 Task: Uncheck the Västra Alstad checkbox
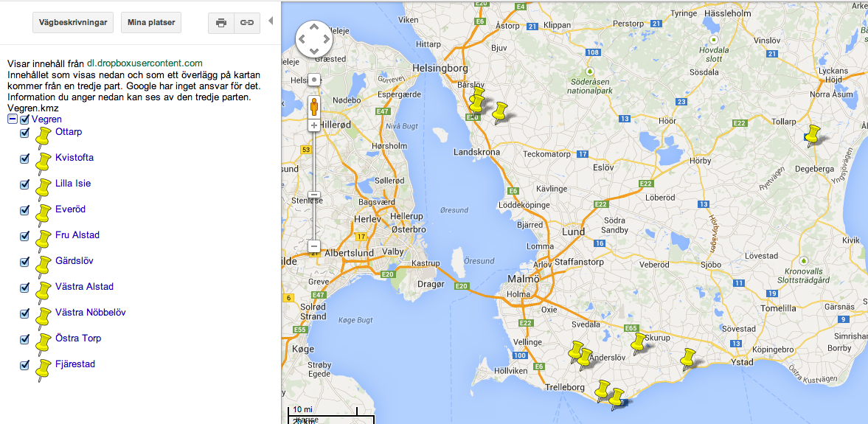point(24,288)
